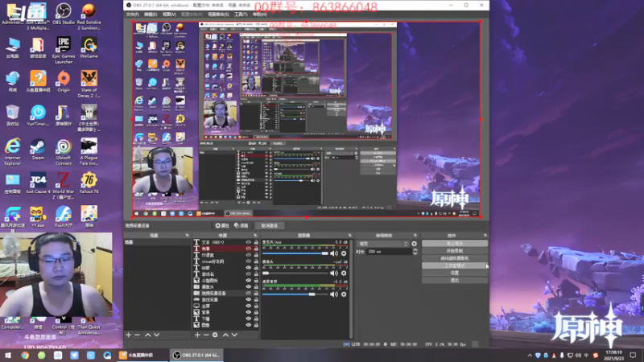Open WeGame desktop shortcut

[x=89, y=47]
